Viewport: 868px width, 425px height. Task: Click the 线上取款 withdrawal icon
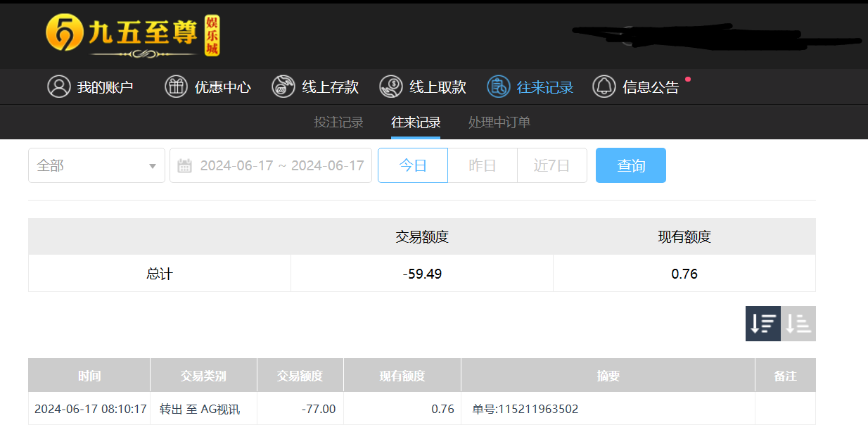[x=391, y=87]
